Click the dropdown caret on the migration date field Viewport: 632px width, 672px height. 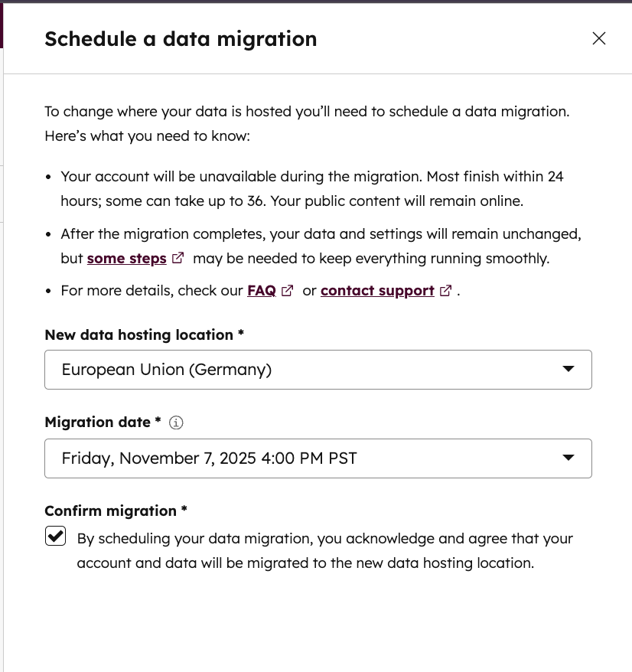[x=568, y=458]
